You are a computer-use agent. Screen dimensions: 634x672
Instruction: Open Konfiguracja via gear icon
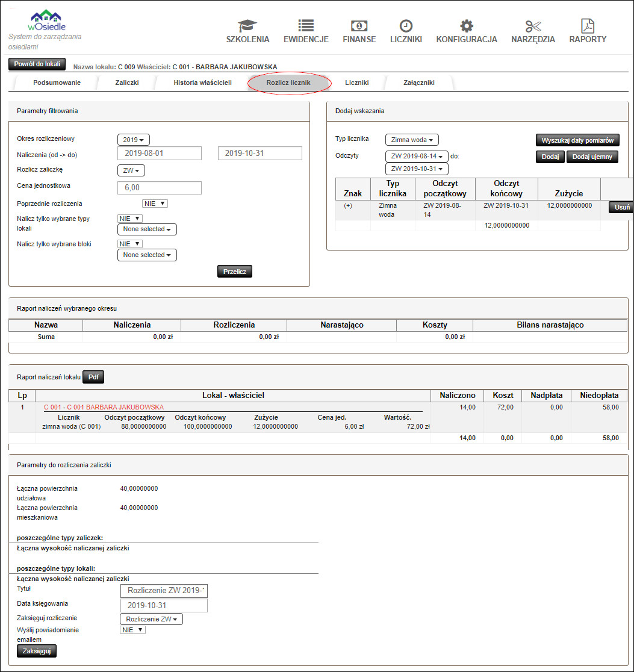(x=467, y=26)
